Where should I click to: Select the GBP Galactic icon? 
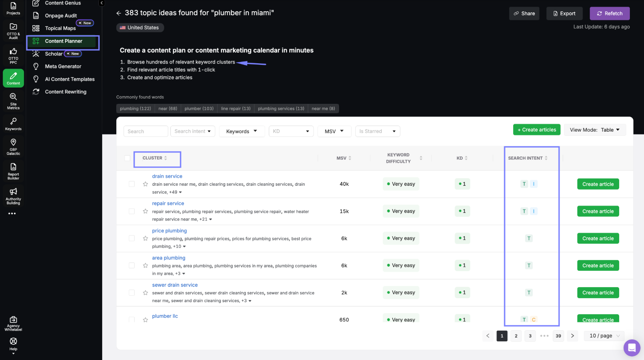tap(13, 146)
